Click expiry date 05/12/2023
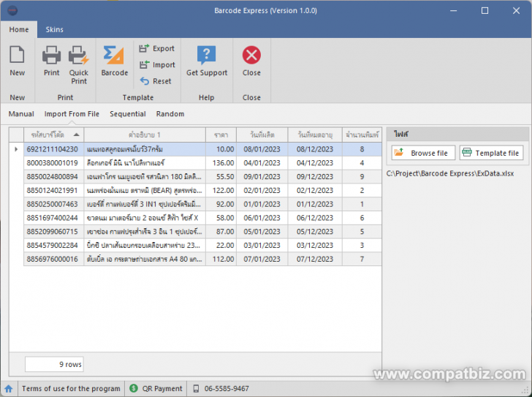Viewport: 532px width, 397px height. (315, 232)
